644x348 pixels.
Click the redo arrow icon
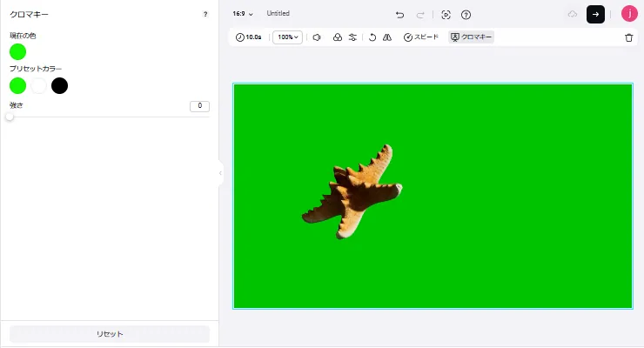click(420, 15)
